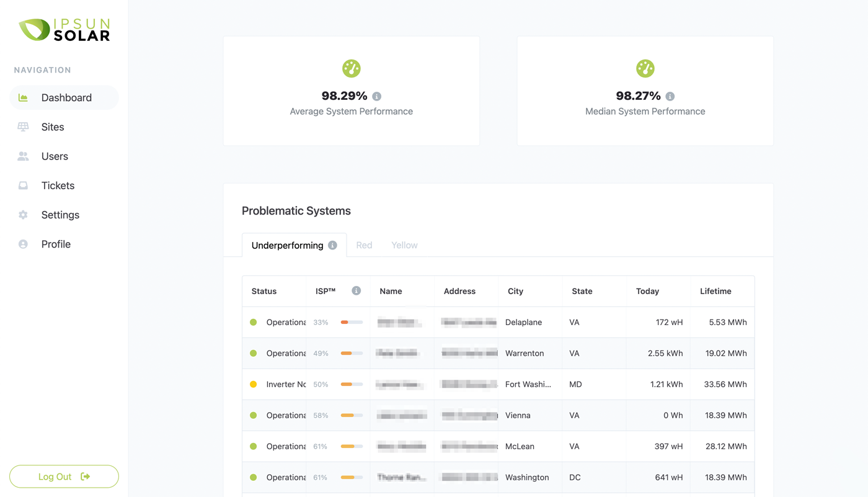The height and width of the screenshot is (497, 868).
Task: Click the Tickets inbox icon
Action: point(24,186)
